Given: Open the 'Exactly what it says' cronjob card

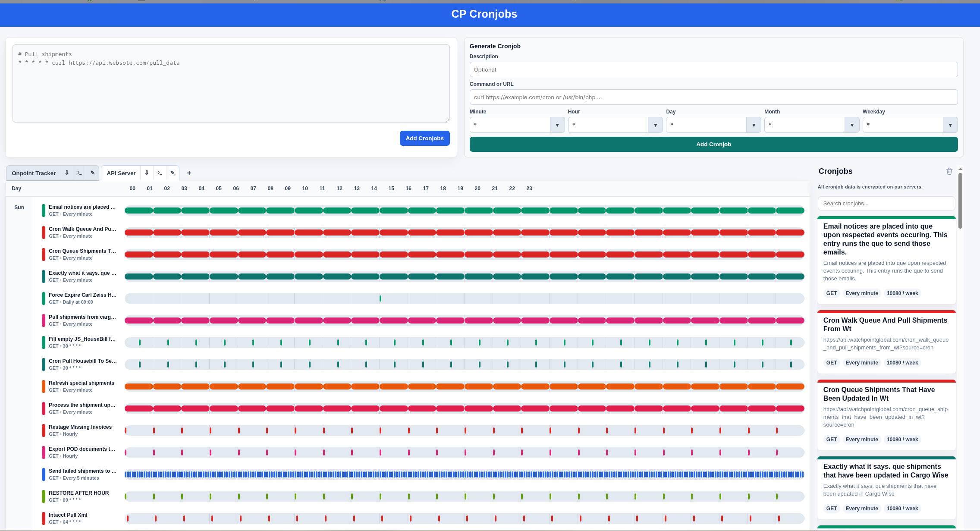Looking at the screenshot, I should (886, 488).
